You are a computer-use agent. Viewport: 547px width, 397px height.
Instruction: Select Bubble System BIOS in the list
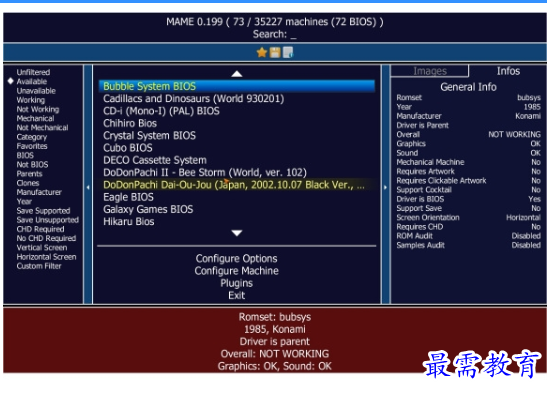coord(237,86)
